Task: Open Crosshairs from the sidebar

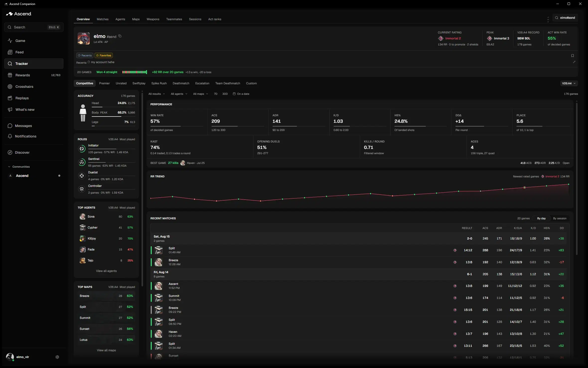Action: tap(34, 87)
